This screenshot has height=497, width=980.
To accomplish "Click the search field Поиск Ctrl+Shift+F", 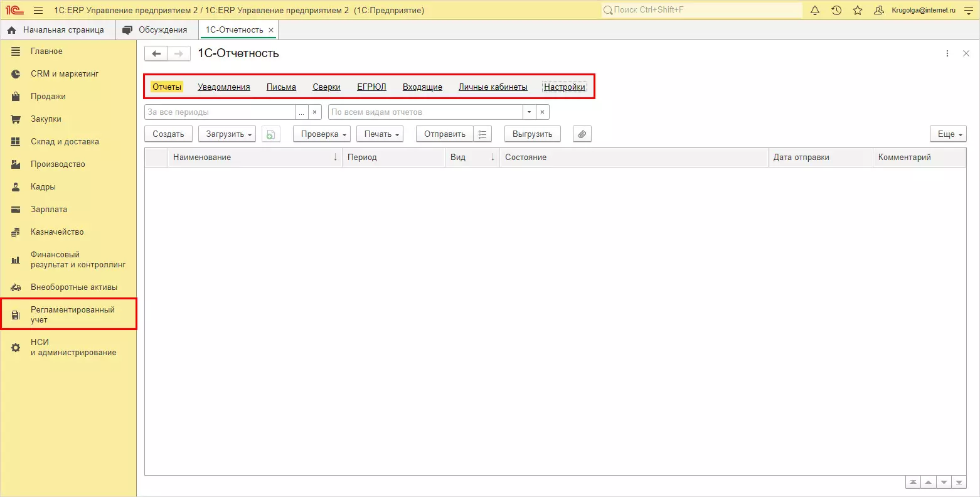I will (701, 10).
